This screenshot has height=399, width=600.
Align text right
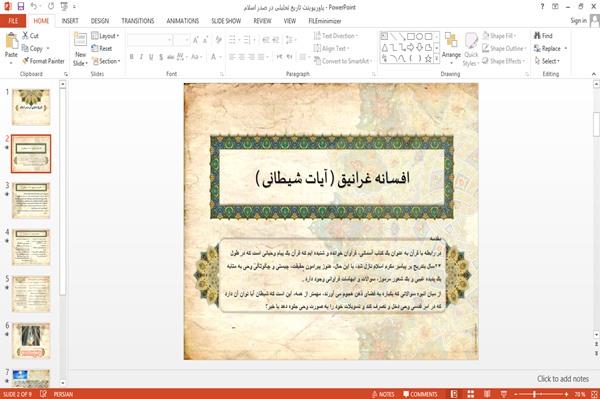click(x=251, y=57)
